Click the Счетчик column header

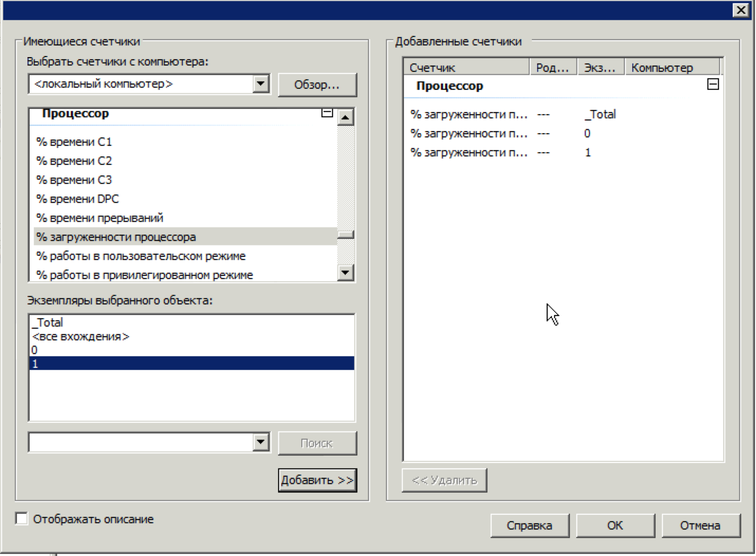coord(466,68)
